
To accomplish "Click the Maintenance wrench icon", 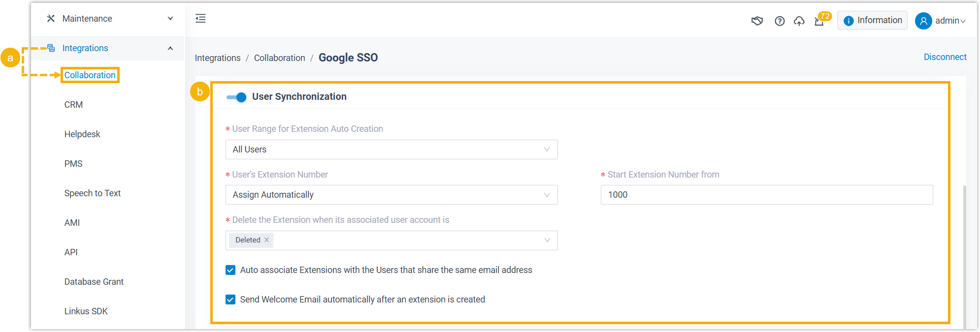I will [x=51, y=19].
